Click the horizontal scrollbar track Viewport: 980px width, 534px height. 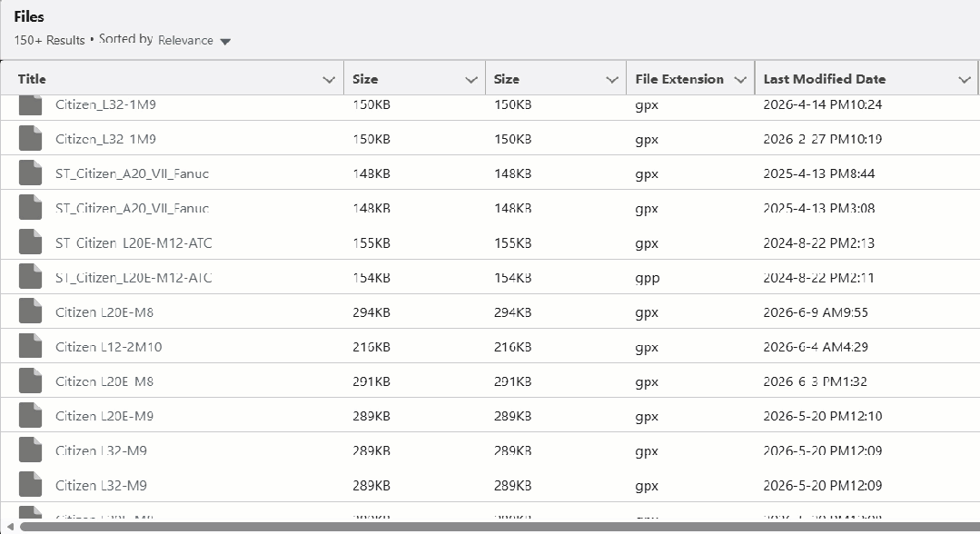pos(499,527)
